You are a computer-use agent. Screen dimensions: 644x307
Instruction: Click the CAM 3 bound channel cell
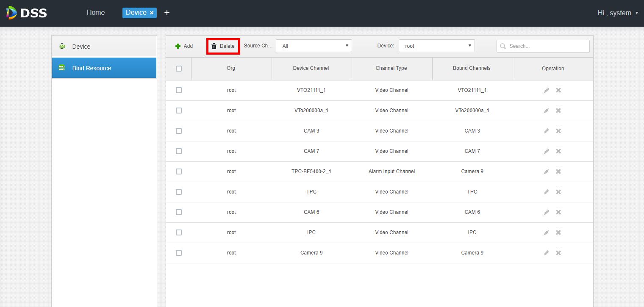click(472, 131)
